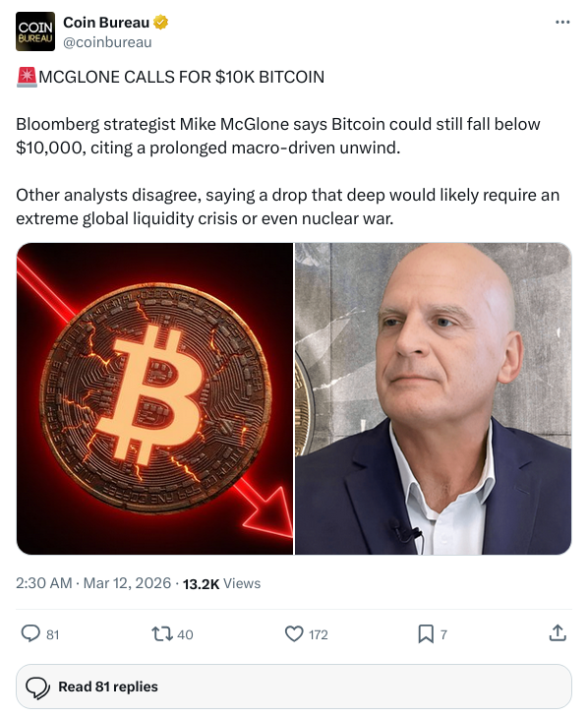Image resolution: width=588 pixels, height=717 pixels.
Task: Click the reply speech bubble icon
Action: (30, 633)
